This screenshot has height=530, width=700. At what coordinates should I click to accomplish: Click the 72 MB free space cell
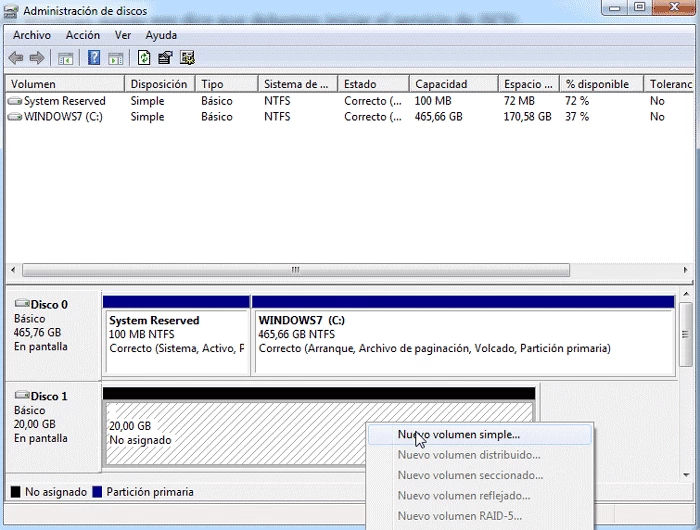519,101
